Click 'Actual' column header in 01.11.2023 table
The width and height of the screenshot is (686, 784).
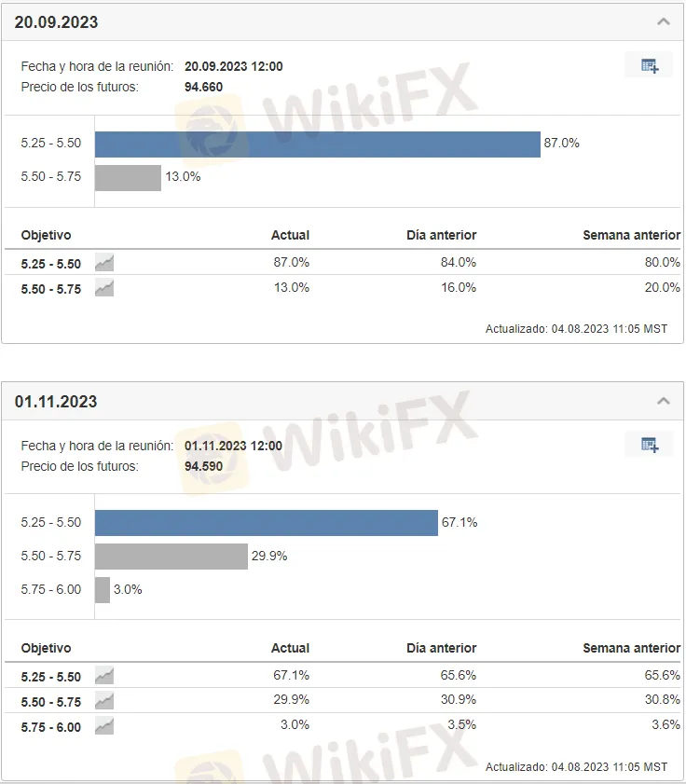tap(290, 648)
